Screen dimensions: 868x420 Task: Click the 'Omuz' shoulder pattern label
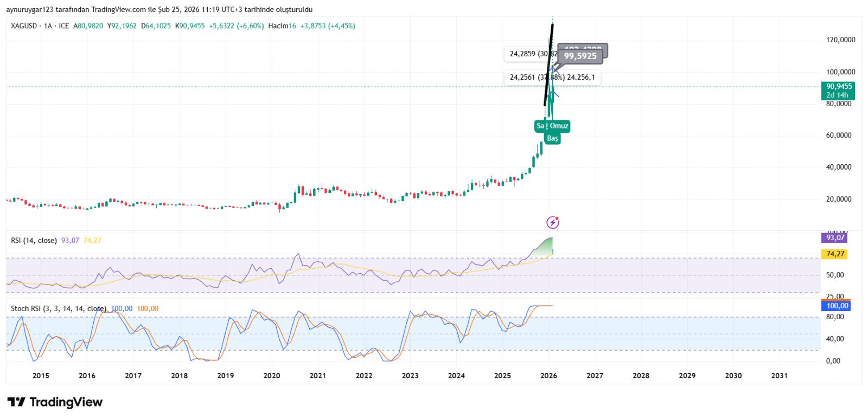coord(559,126)
